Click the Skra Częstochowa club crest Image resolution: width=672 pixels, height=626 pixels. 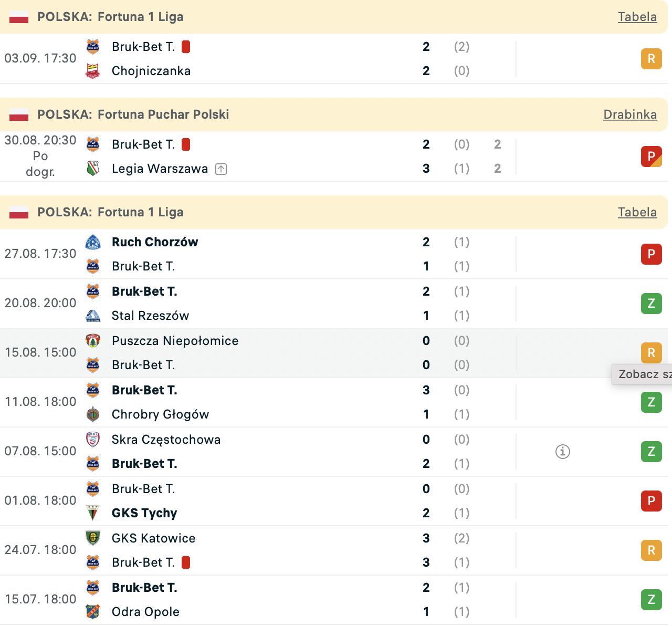click(x=93, y=440)
